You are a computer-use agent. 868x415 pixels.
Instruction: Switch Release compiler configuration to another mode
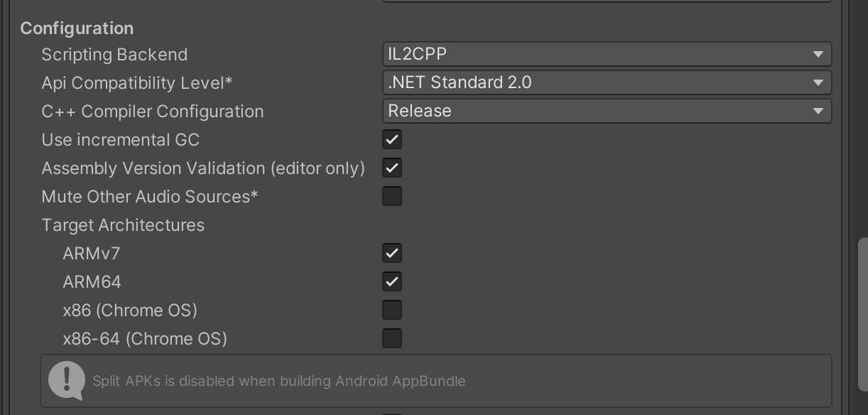point(607,111)
